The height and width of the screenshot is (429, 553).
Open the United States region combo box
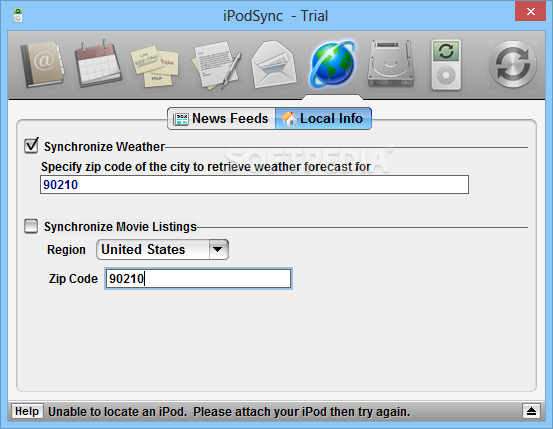point(163,250)
